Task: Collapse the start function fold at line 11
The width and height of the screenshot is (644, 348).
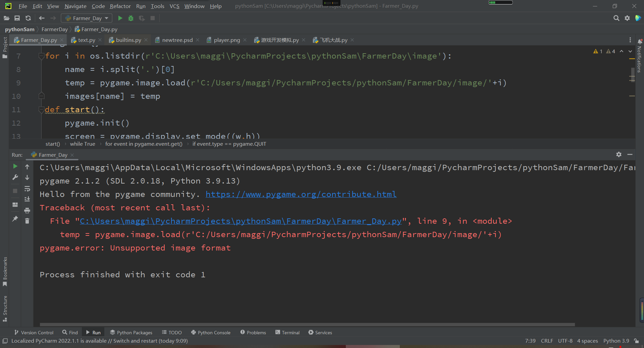Action: pyautogui.click(x=42, y=110)
